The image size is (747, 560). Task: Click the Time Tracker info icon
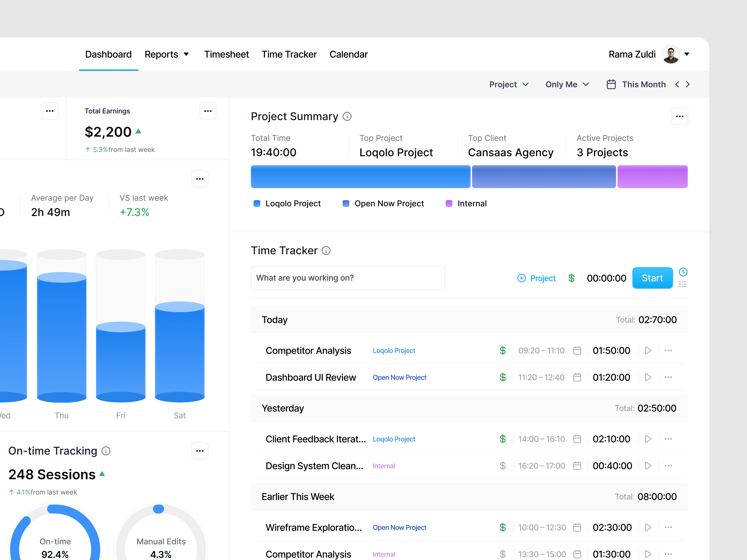pos(326,250)
